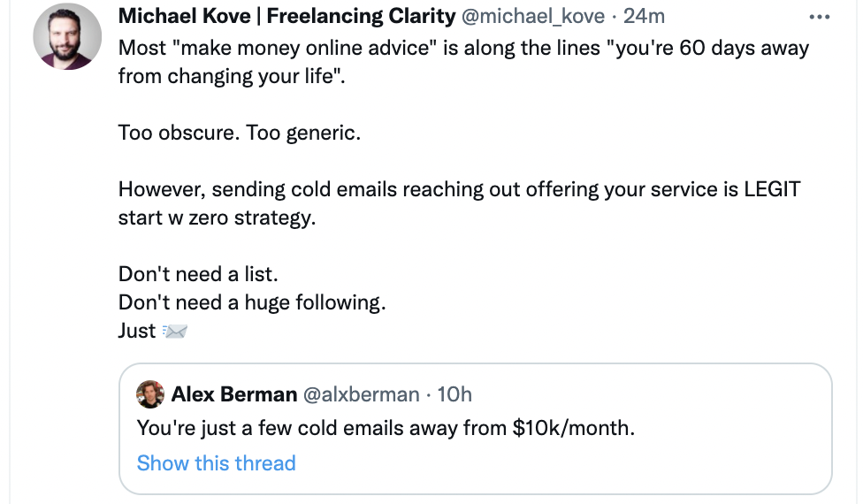The width and height of the screenshot is (863, 504).
Task: Click the envelope emoji after "Just"
Action: coord(176,332)
